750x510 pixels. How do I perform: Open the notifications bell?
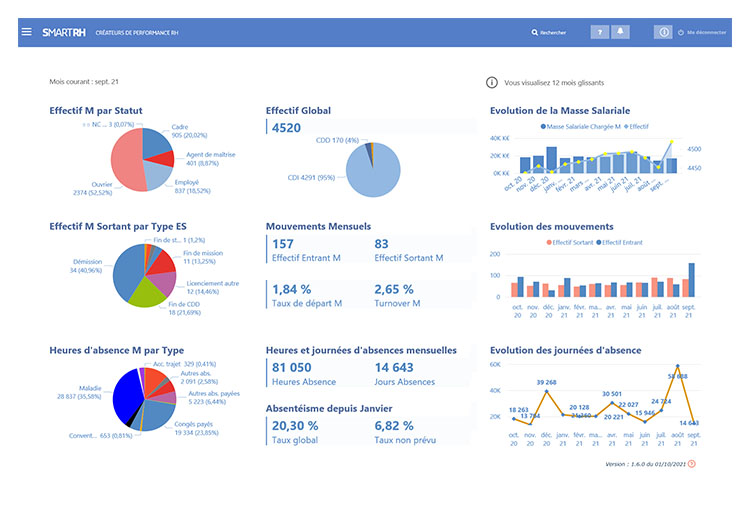pos(620,32)
